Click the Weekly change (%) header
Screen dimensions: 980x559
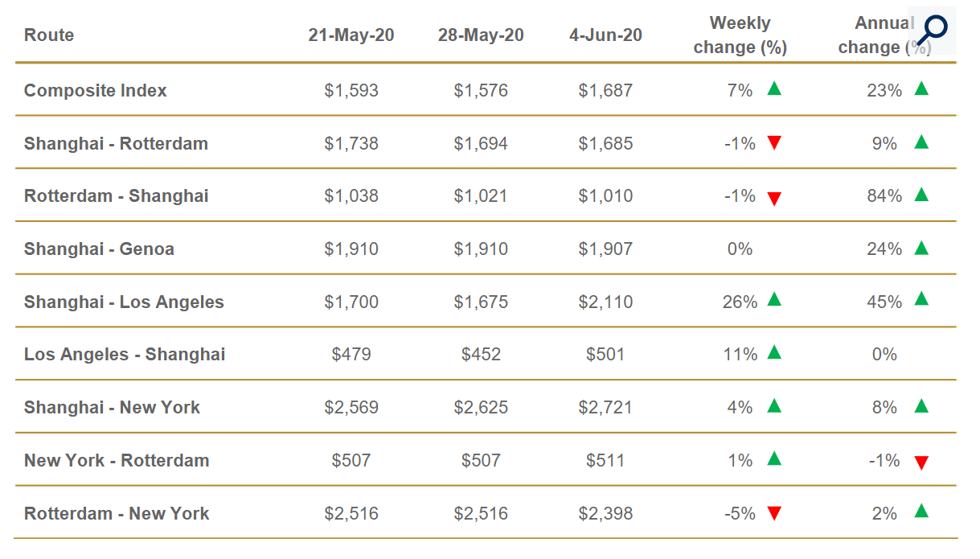pos(740,35)
